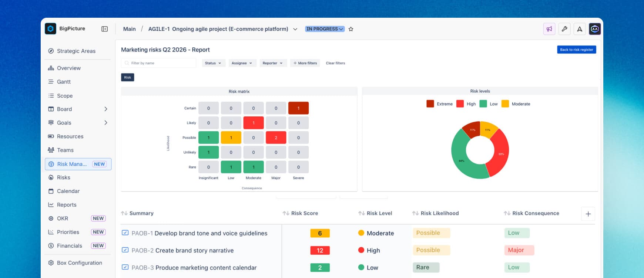This screenshot has width=644, height=278.
Task: Open the wrench tools icon
Action: pyautogui.click(x=564, y=29)
